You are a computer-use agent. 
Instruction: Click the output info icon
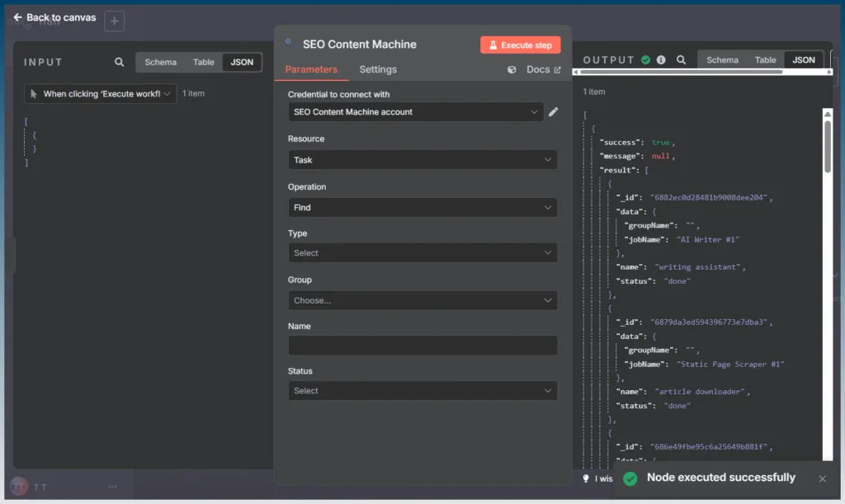tap(661, 59)
